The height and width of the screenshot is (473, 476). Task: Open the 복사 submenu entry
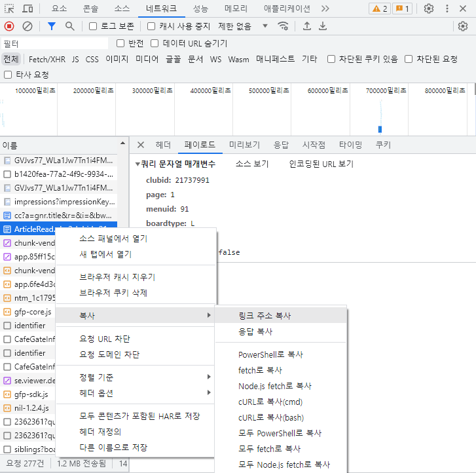point(136,315)
